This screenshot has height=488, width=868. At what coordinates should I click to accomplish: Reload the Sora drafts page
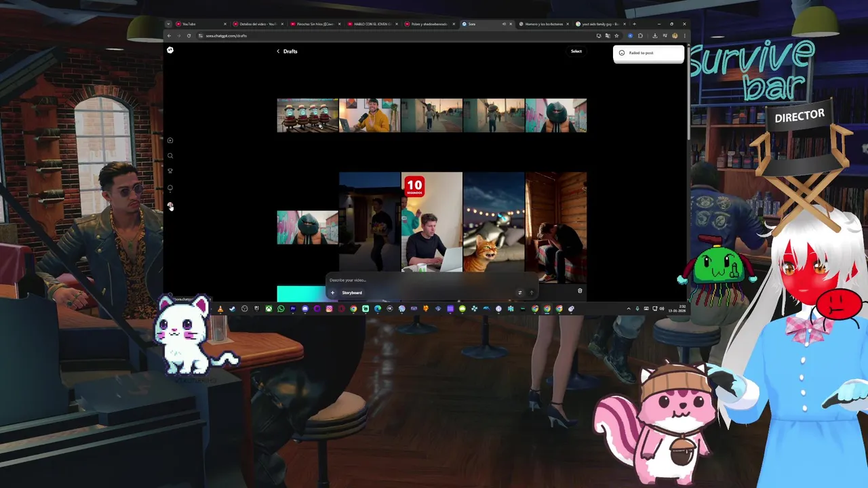189,35
